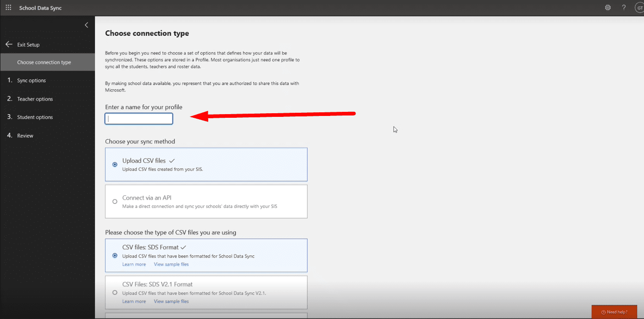Open Learn more under SDS V2.1 Format
Screen dimensions: 644x319
pyautogui.click(x=134, y=302)
